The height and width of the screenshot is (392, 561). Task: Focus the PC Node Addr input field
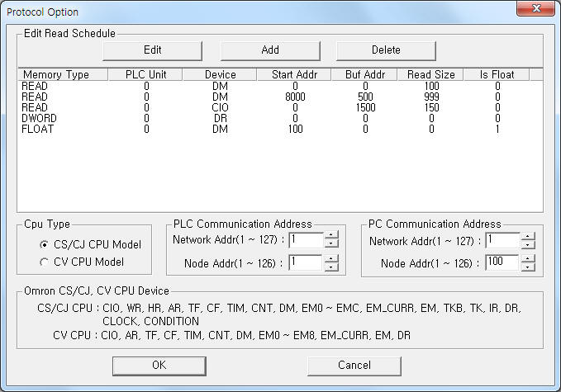point(502,262)
